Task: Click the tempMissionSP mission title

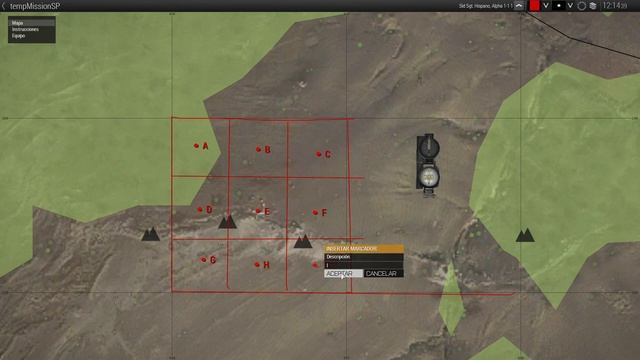Action: [35, 6]
